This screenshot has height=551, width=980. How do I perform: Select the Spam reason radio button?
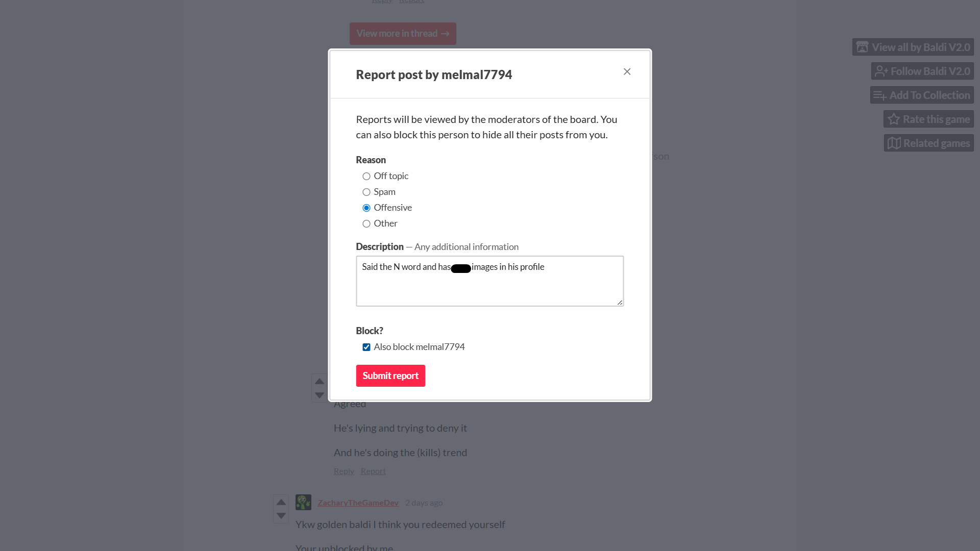click(366, 192)
